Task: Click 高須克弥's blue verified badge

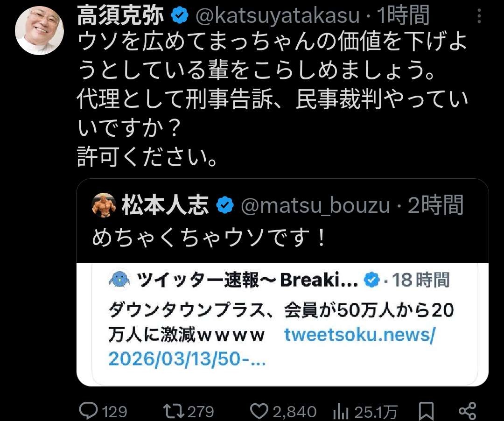Action: [x=180, y=16]
